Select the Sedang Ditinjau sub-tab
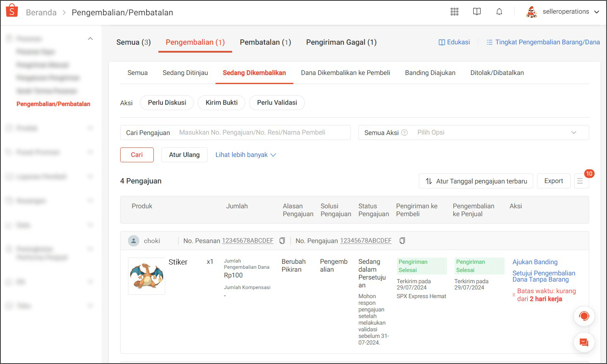 pyautogui.click(x=185, y=73)
